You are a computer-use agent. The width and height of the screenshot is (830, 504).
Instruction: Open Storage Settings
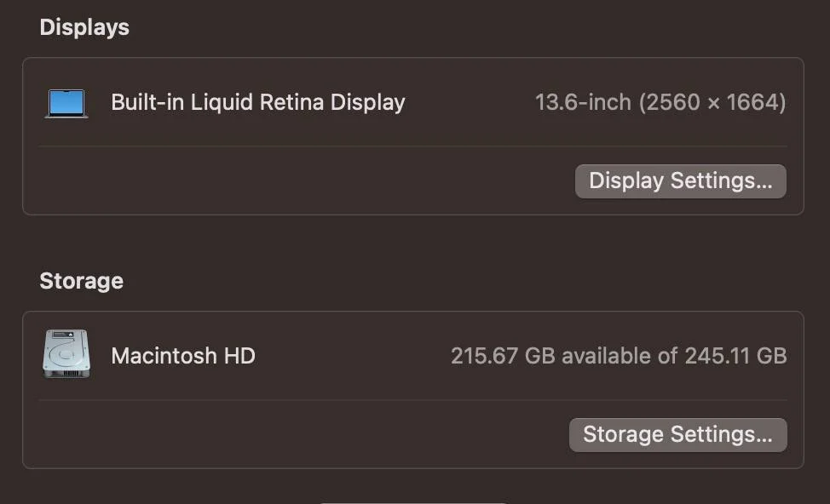tap(677, 434)
